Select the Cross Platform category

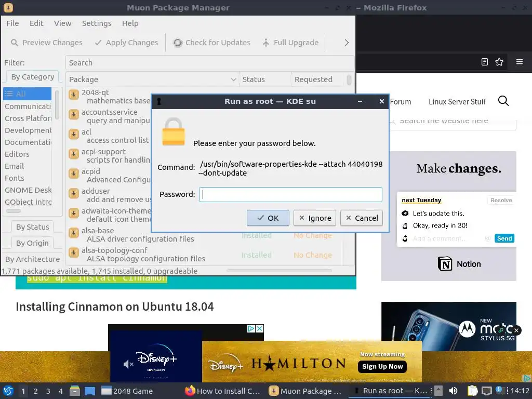click(x=28, y=118)
